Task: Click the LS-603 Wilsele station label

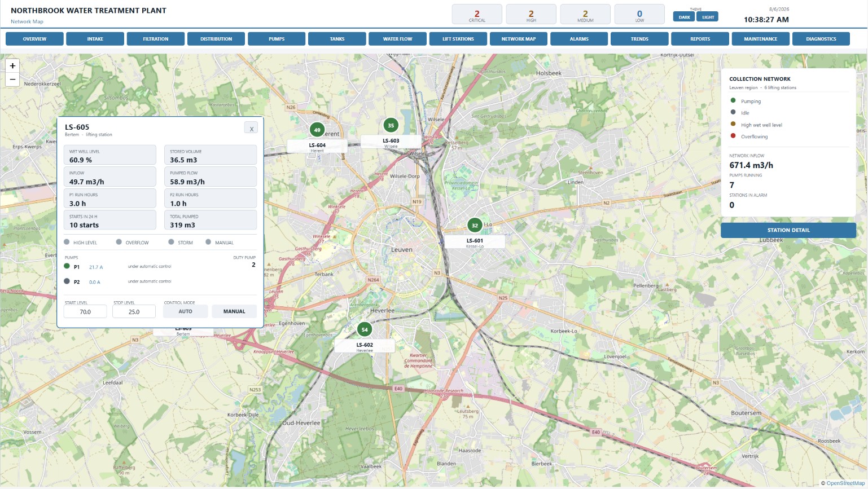Action: (391, 142)
